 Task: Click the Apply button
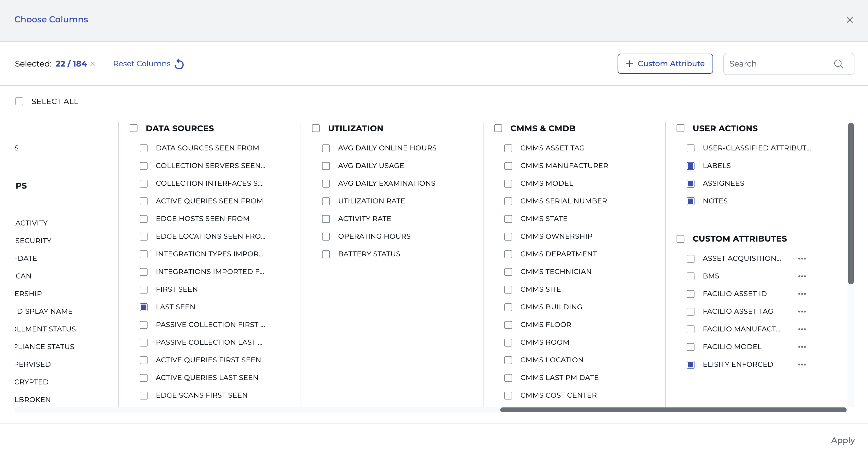[842, 440]
